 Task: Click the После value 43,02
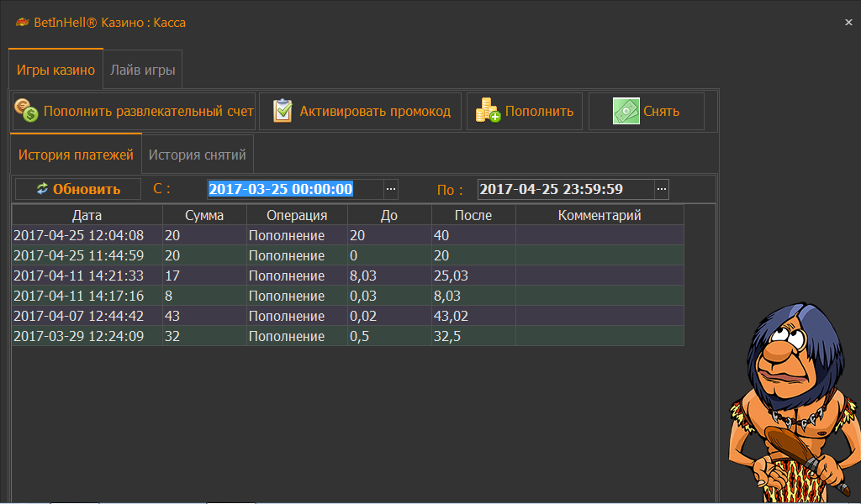[x=451, y=316]
